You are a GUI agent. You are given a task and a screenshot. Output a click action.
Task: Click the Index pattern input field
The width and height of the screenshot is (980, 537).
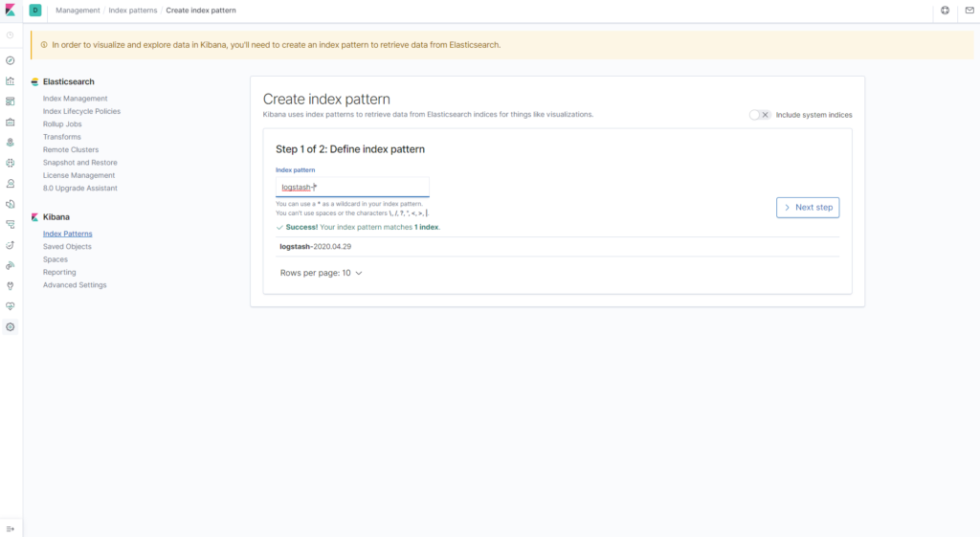coord(352,187)
